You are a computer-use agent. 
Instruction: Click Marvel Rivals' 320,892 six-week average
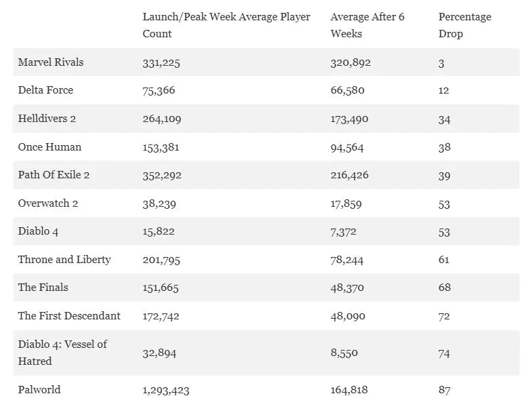click(x=350, y=62)
